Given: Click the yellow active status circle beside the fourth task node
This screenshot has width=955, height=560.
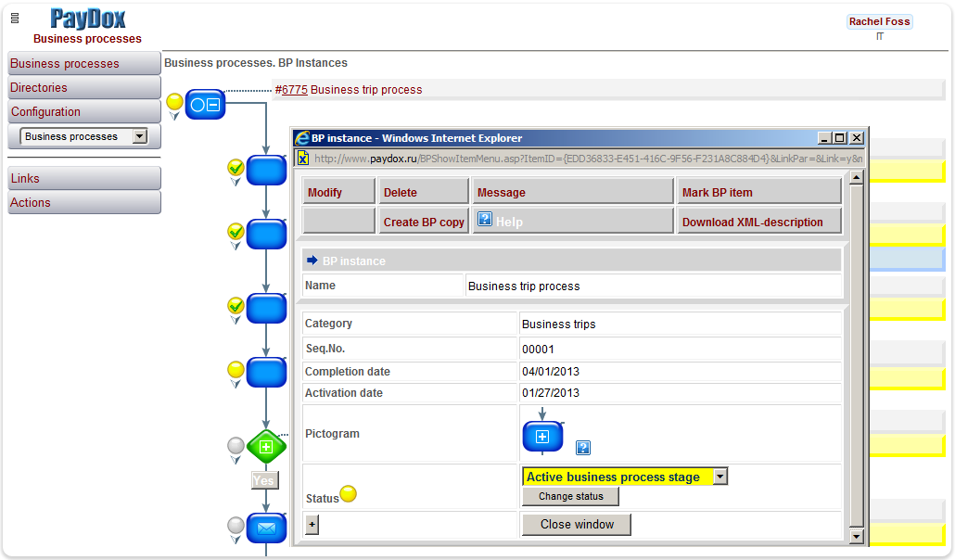Looking at the screenshot, I should pyautogui.click(x=236, y=369).
